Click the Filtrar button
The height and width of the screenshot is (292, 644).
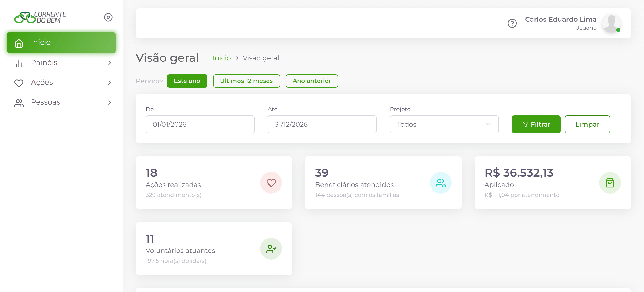click(536, 124)
